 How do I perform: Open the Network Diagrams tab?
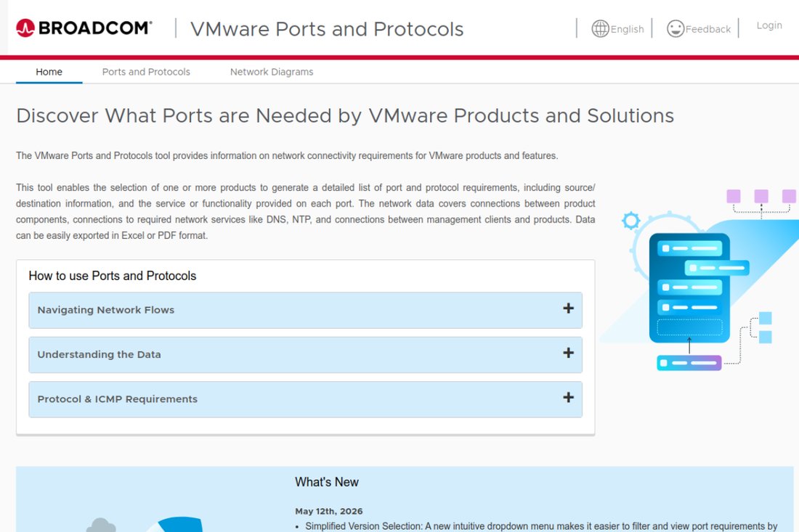coord(272,72)
